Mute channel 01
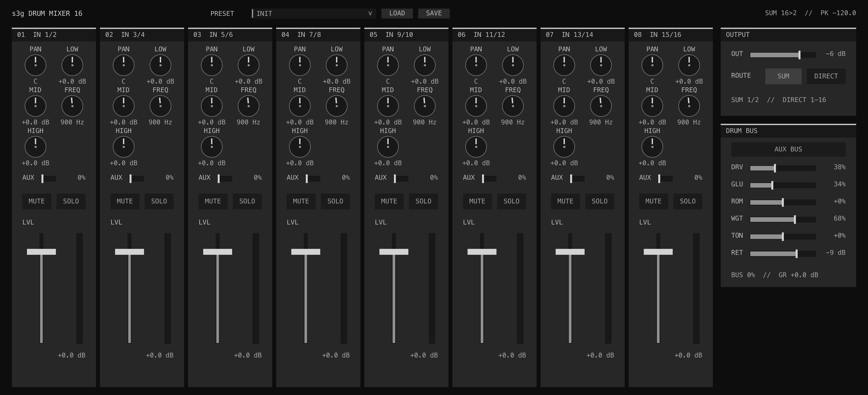The height and width of the screenshot is (395, 868). pos(37,201)
